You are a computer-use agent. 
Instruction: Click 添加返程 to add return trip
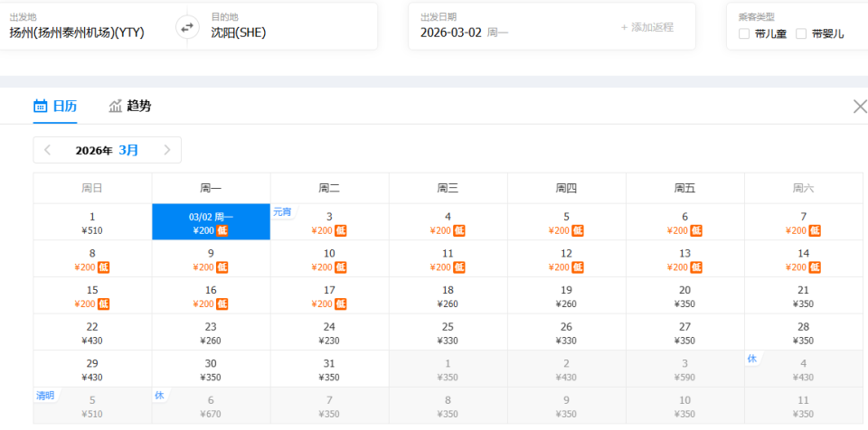click(x=646, y=27)
